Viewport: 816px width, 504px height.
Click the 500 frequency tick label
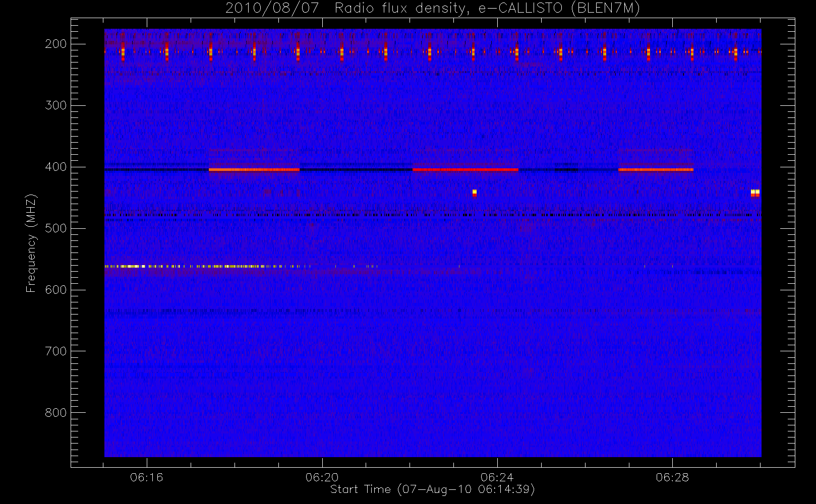pyautogui.click(x=56, y=228)
